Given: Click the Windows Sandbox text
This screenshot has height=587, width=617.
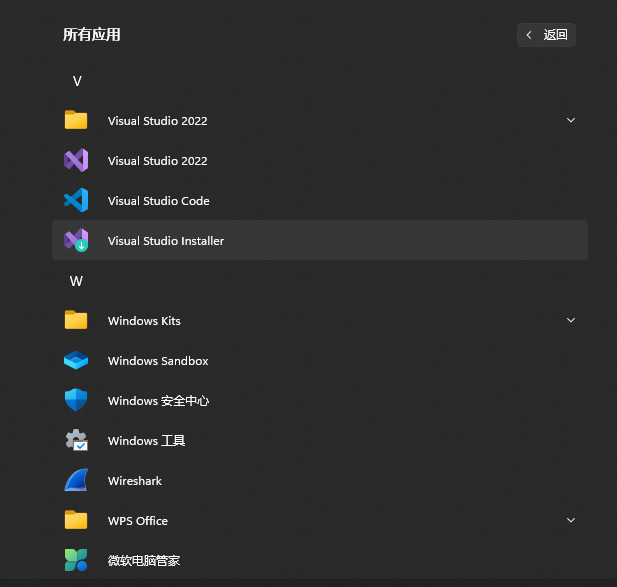Looking at the screenshot, I should pyautogui.click(x=158, y=361).
